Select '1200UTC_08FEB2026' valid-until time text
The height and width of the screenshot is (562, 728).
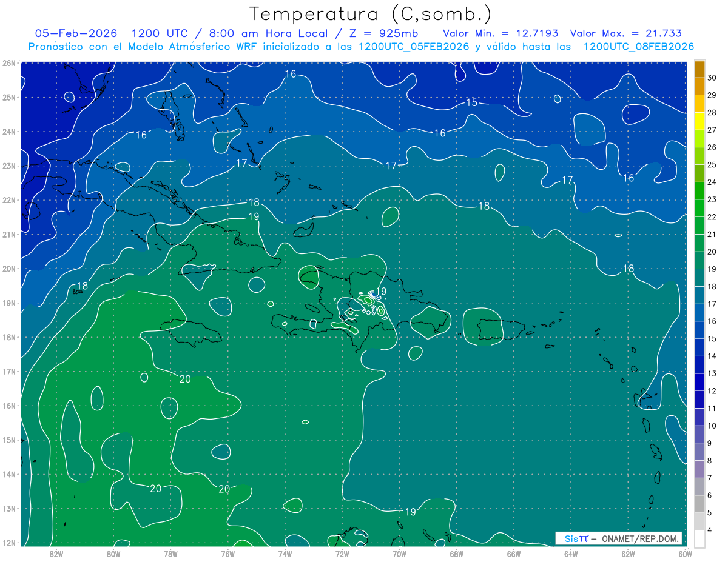point(639,46)
